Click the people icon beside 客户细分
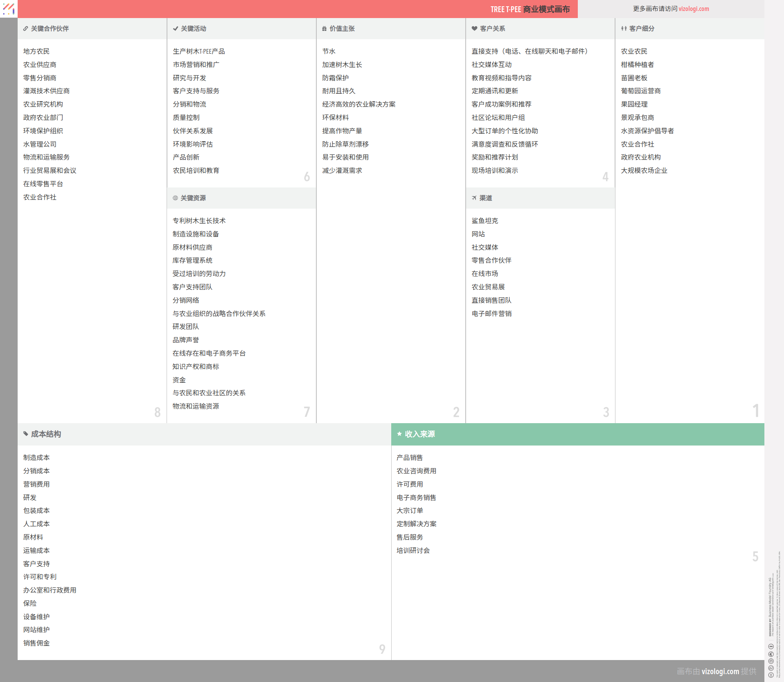The height and width of the screenshot is (682, 784). point(624,29)
